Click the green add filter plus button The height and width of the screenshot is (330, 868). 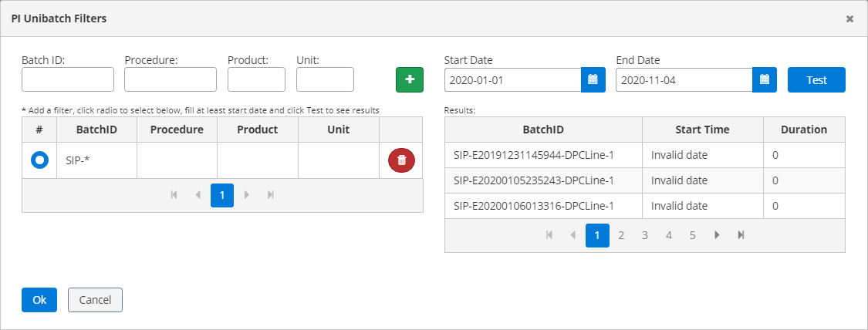coord(409,79)
